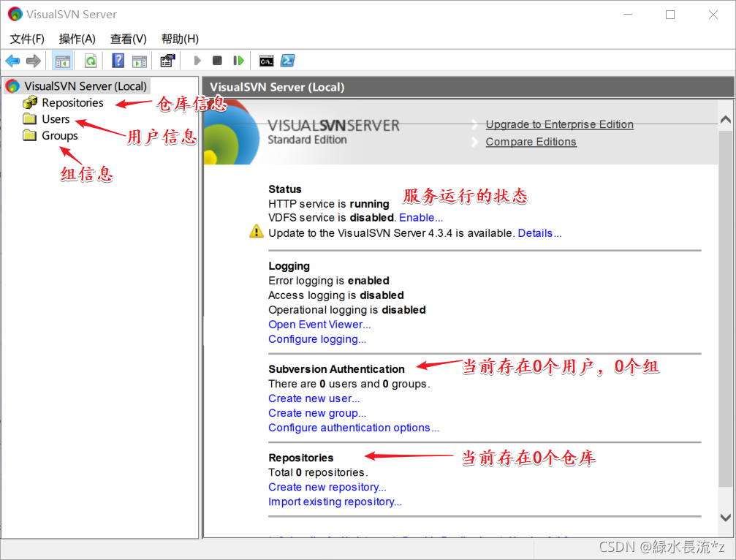736x560 pixels.
Task: Click the update Details... link
Action: [x=540, y=232]
